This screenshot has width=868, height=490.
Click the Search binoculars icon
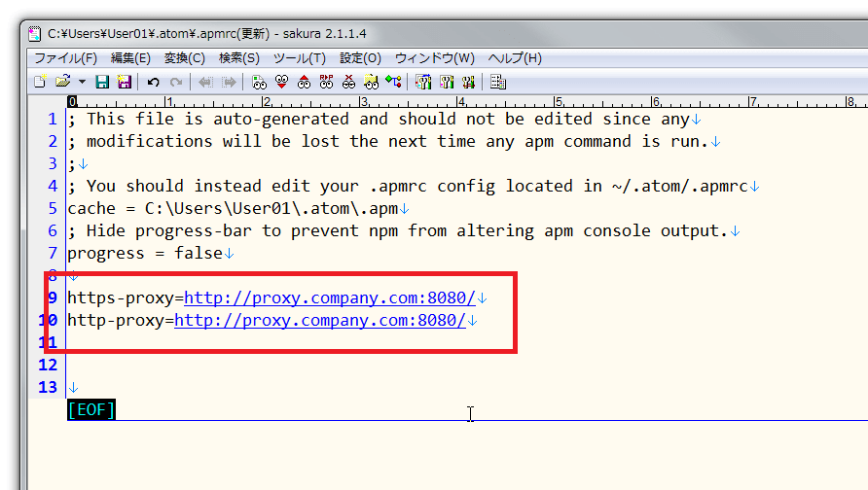259,83
